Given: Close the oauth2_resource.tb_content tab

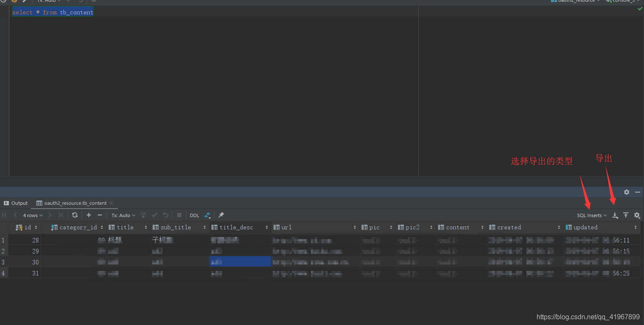Looking at the screenshot, I should click(112, 203).
